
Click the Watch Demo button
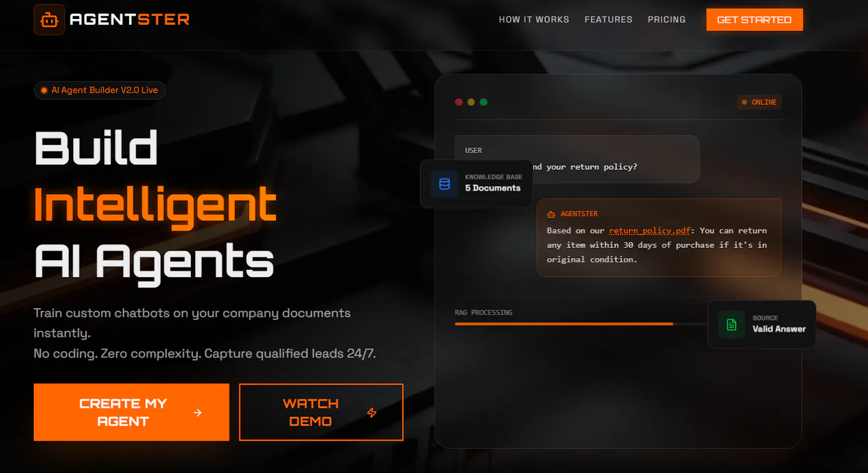tap(321, 412)
